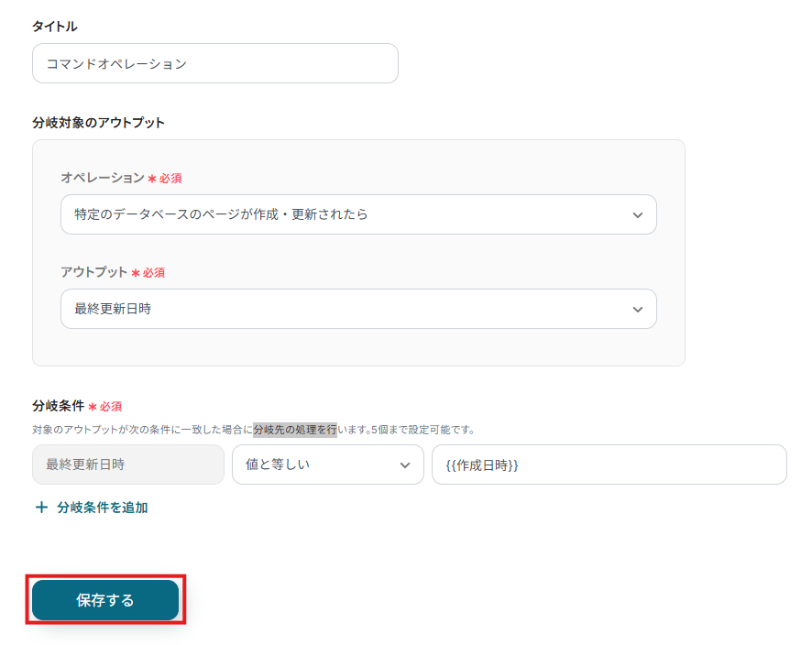Open the 値と等しい condition operator dropdown

tap(316, 465)
